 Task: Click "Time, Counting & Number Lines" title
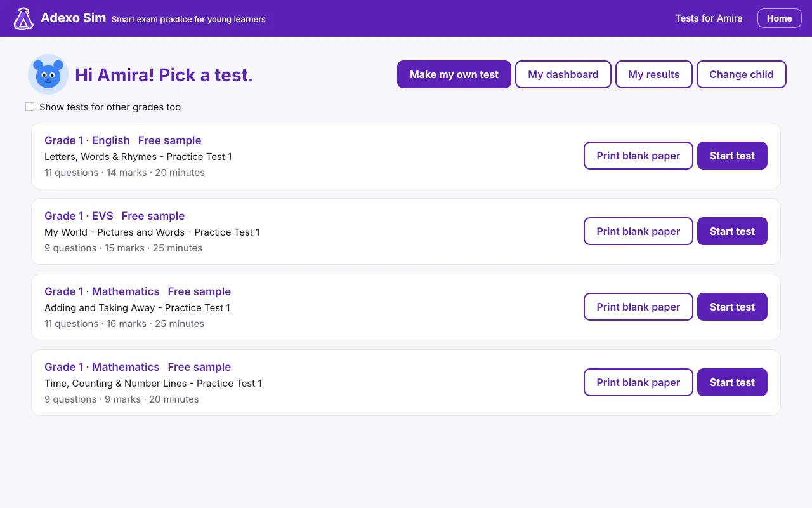pos(116,383)
